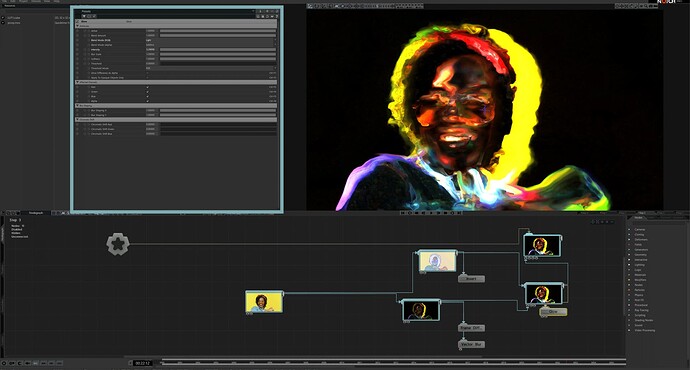The image size is (690, 370).
Task: Toggle the Alpha affected channel checkbox
Action: pos(147,101)
